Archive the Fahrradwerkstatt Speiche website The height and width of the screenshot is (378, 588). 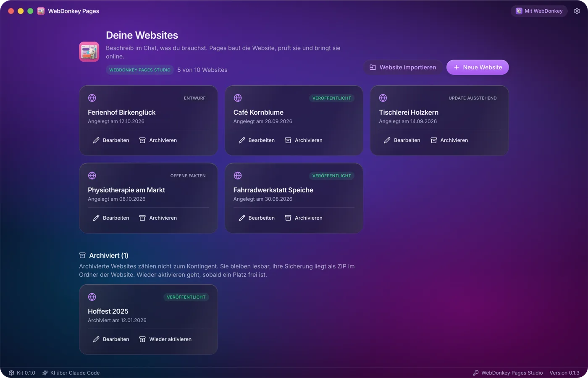[304, 218]
